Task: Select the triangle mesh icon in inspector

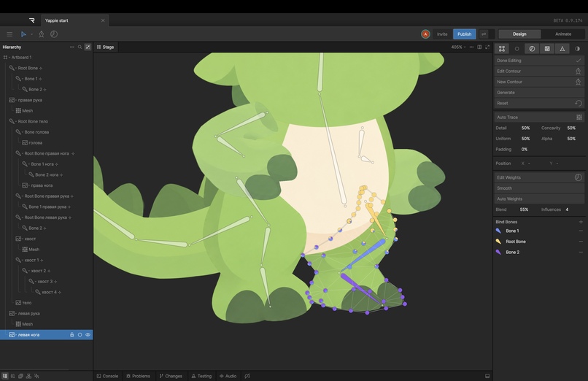Action: [x=562, y=49]
